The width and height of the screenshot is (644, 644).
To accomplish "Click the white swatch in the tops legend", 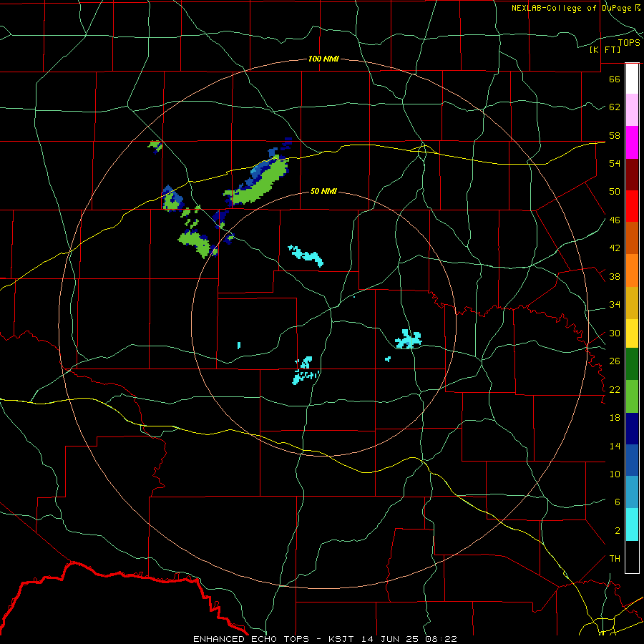I will tap(632, 79).
